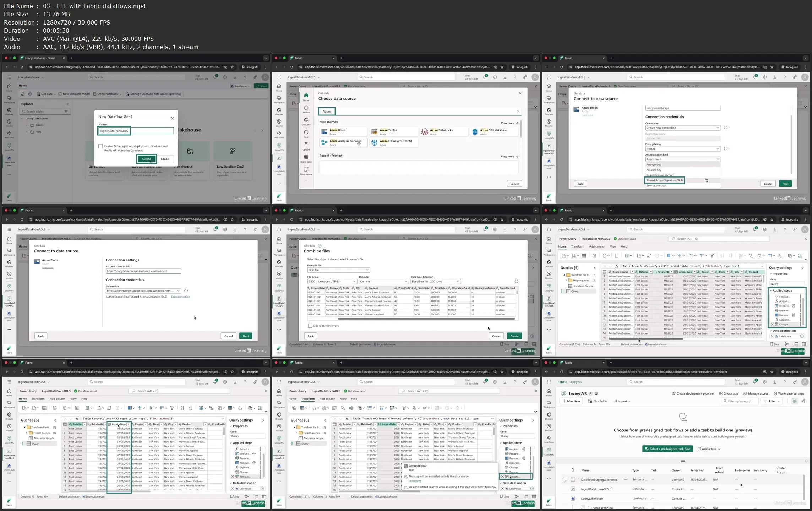The width and height of the screenshot is (812, 511).
Task: Click Create in New Dataflow Gen2 dialog
Action: pyautogui.click(x=146, y=159)
